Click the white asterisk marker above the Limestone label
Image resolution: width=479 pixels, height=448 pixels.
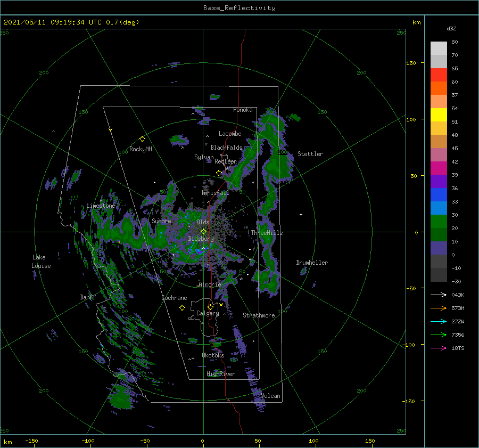pos(101,201)
